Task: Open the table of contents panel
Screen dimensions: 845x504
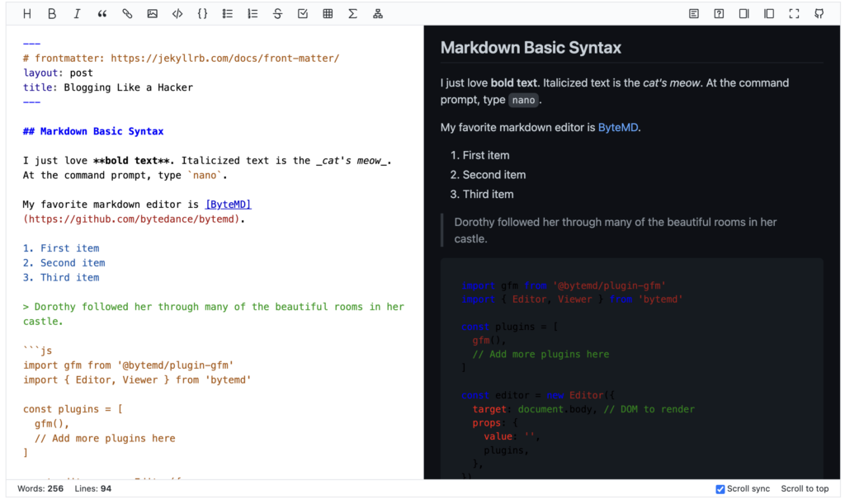Action: (694, 14)
